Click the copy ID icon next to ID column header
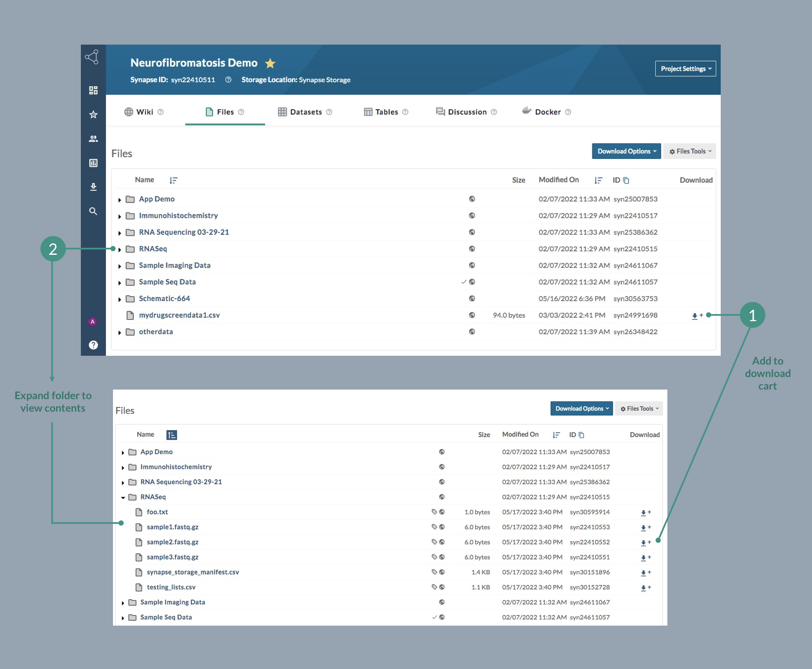Image resolution: width=812 pixels, height=669 pixels. pyautogui.click(x=627, y=180)
